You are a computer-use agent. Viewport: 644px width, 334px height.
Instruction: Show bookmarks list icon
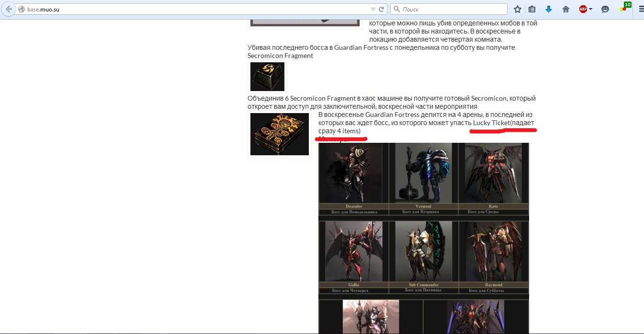[532, 9]
